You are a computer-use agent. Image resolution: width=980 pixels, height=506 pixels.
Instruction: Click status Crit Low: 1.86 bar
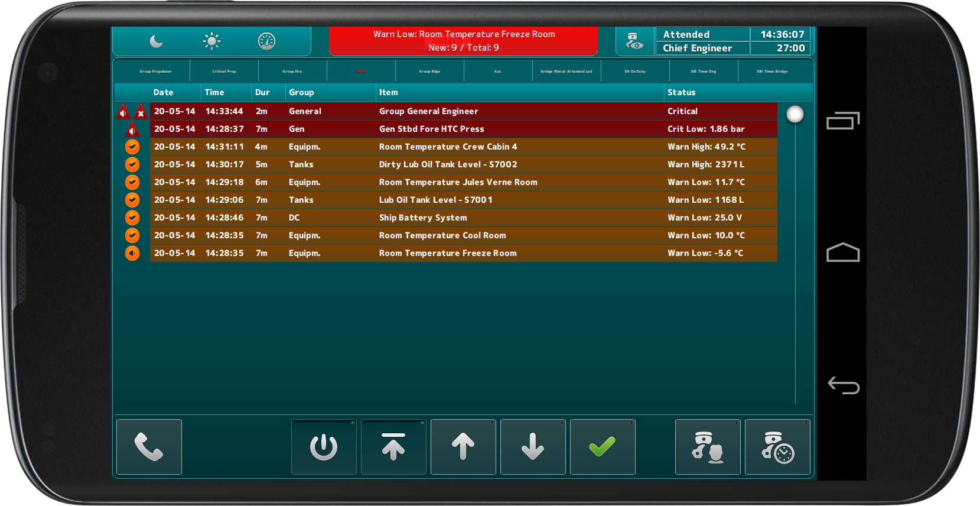tap(706, 129)
